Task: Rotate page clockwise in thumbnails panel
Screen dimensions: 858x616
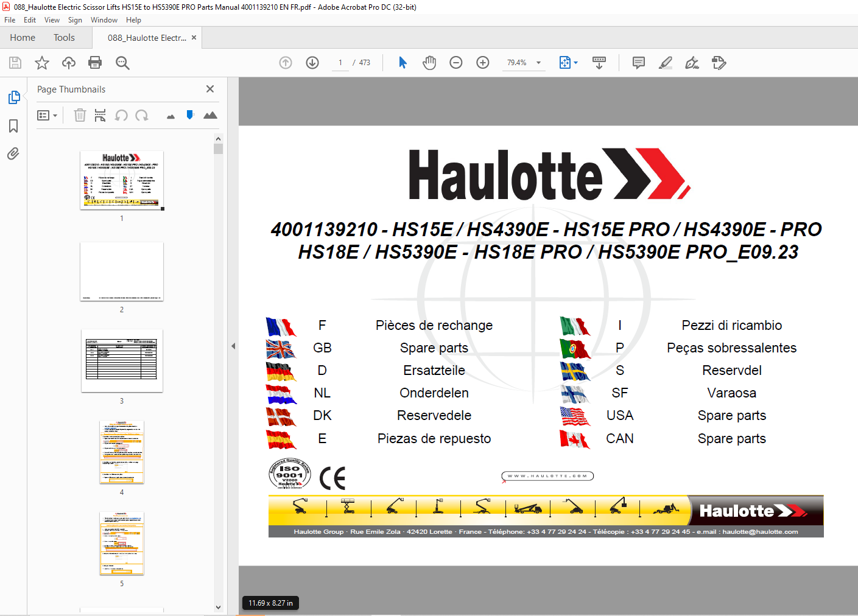Action: [x=142, y=115]
